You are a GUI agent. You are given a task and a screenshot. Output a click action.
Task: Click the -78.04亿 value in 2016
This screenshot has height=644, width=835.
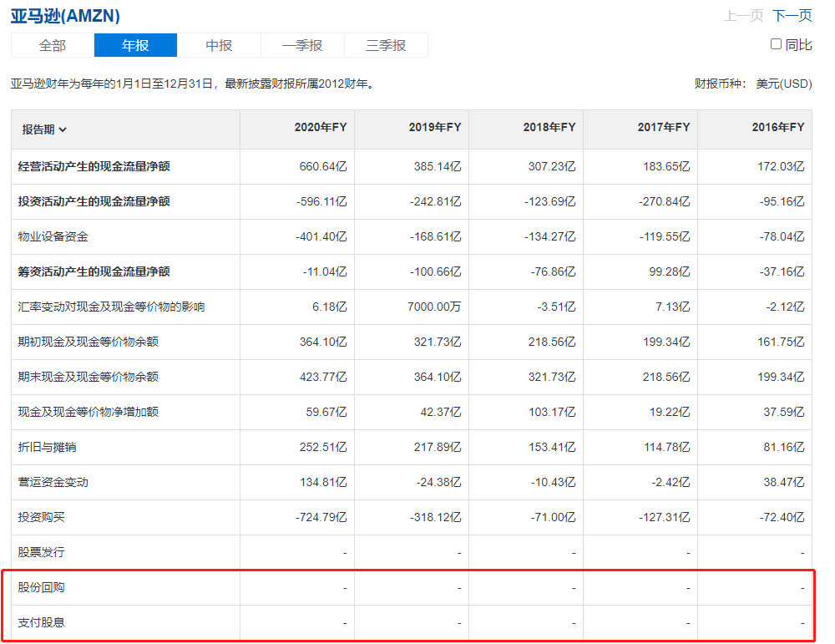[x=782, y=236]
